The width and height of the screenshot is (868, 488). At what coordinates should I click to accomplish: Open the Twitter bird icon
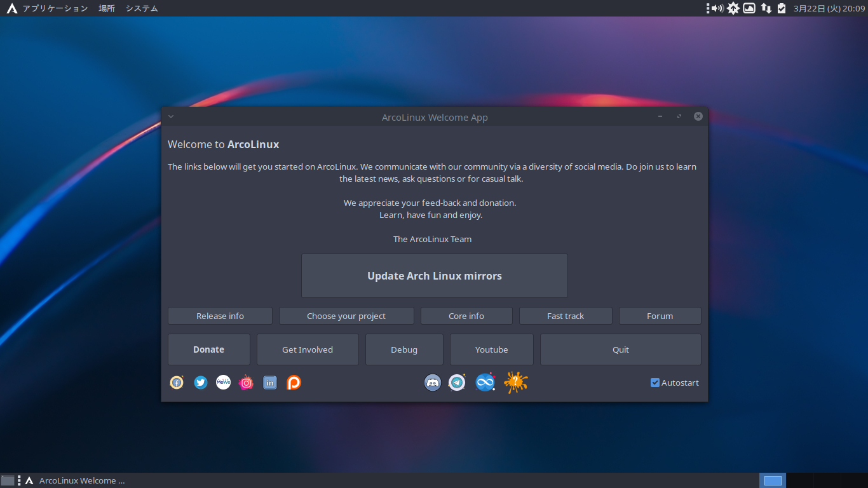coord(201,383)
